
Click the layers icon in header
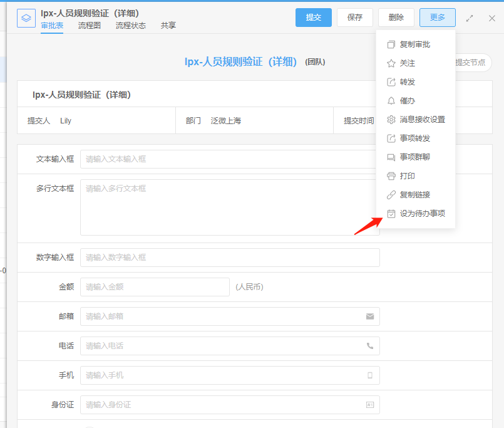pos(26,18)
